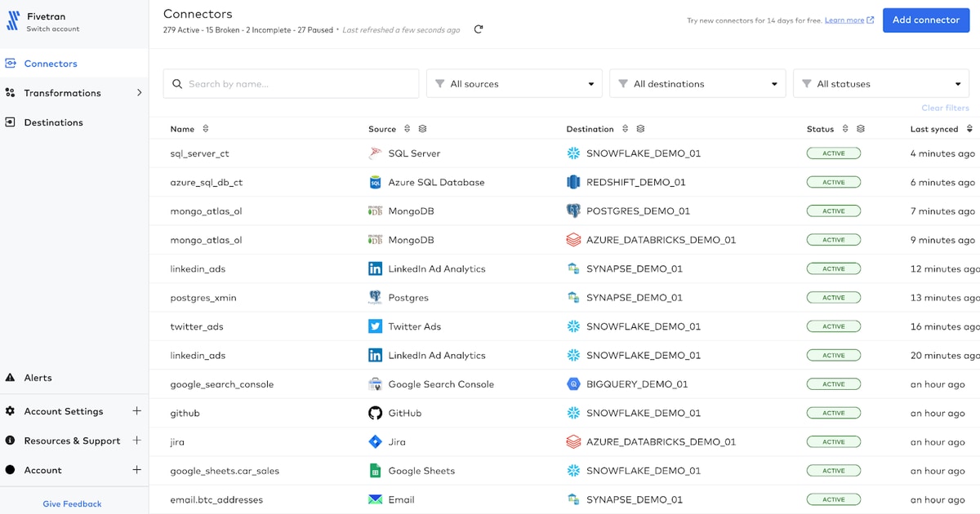The width and height of the screenshot is (980, 514).
Task: Click POSTGRES_DEMO_01 destination name
Action: tap(638, 211)
